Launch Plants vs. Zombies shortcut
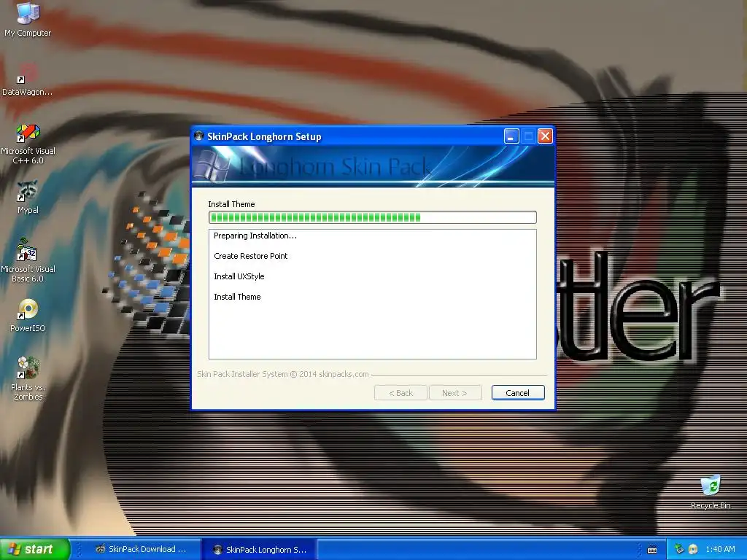The height and width of the screenshot is (560, 747). click(28, 379)
